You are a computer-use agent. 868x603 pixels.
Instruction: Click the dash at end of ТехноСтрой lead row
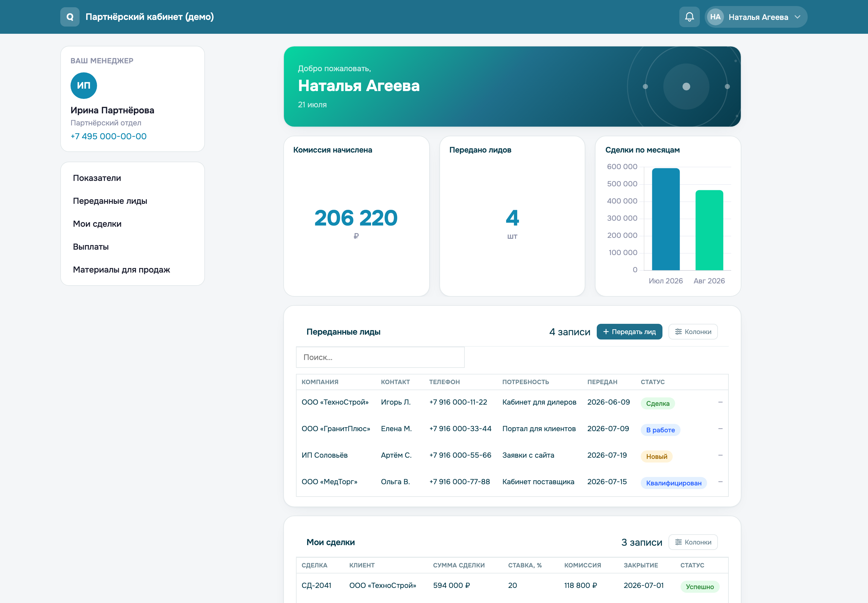pos(720,403)
